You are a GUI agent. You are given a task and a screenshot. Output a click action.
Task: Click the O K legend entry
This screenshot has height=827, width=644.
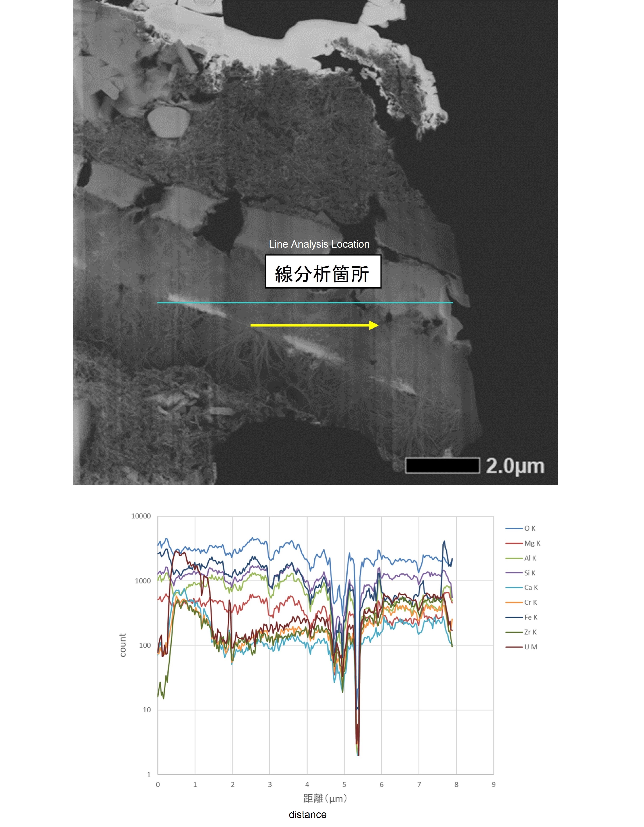click(x=521, y=528)
